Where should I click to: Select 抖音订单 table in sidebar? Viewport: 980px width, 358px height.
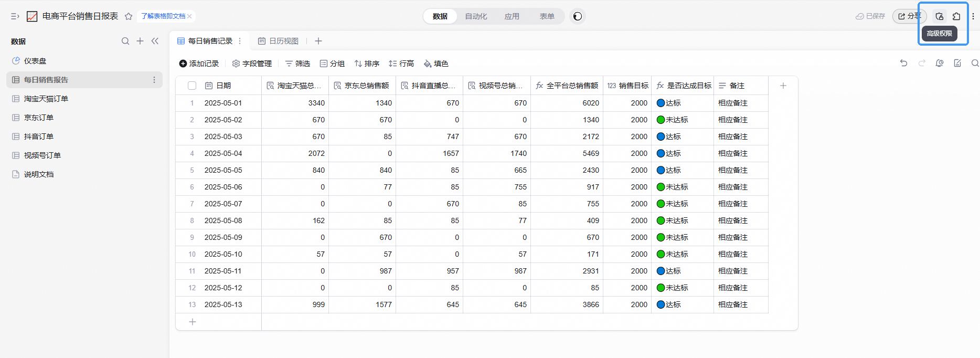pyautogui.click(x=84, y=136)
